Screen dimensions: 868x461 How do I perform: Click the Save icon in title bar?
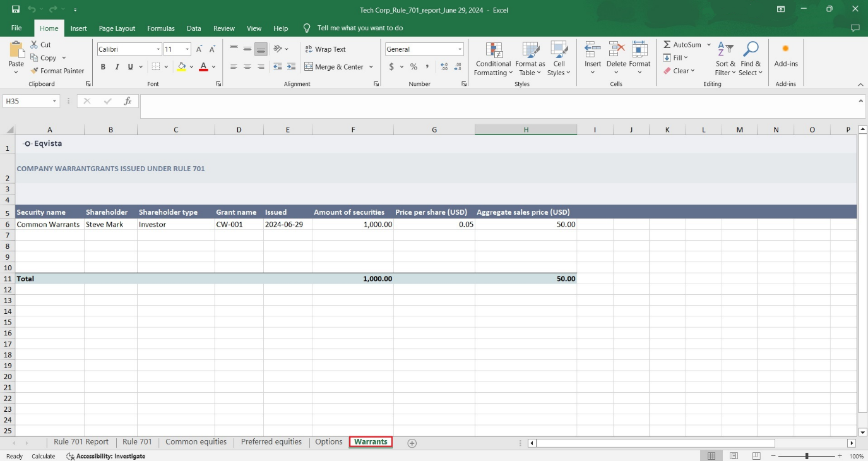(x=16, y=9)
